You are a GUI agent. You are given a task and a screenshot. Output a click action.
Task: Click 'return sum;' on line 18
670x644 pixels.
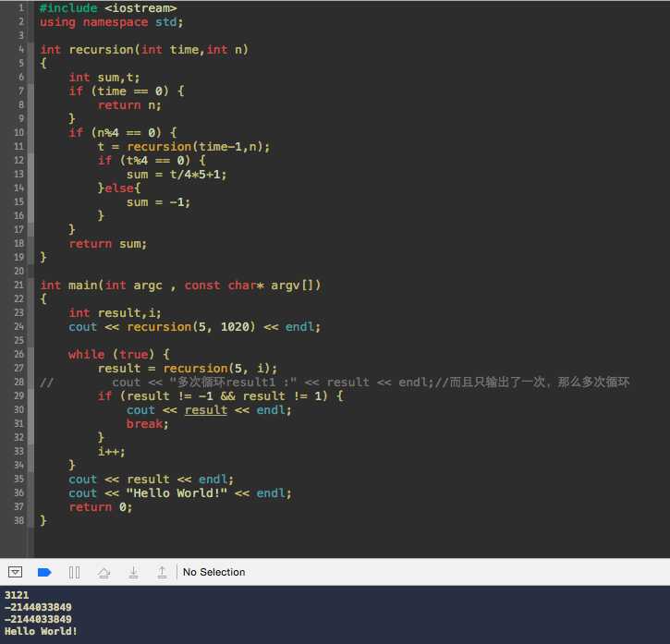pos(108,244)
